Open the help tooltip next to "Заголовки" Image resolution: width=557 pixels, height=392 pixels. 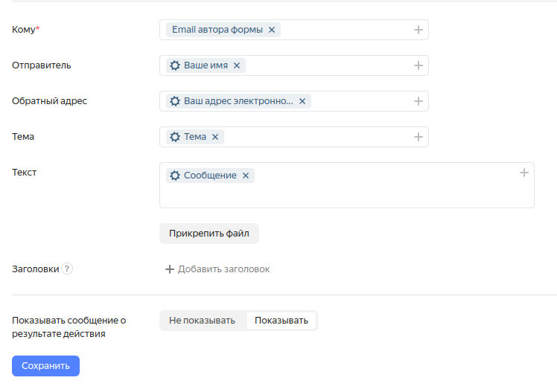tap(67, 269)
